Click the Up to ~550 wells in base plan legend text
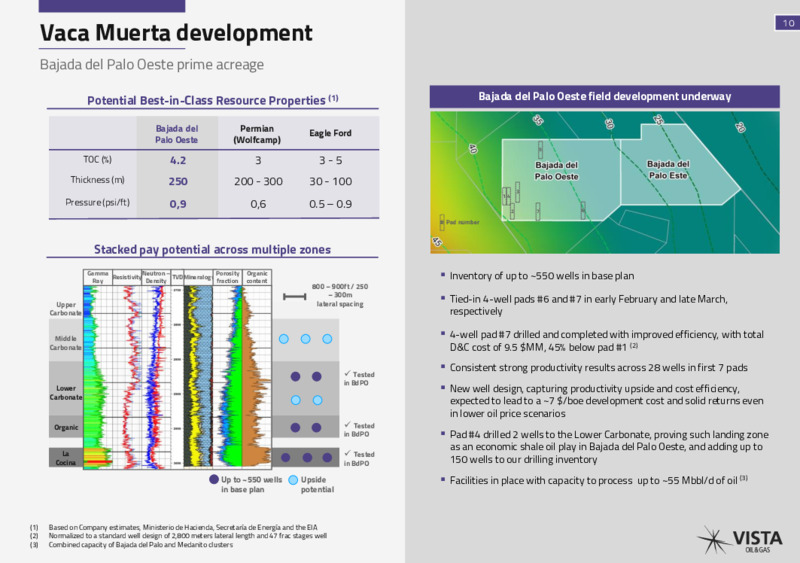Viewport: 800px width, 563px height. [251, 484]
